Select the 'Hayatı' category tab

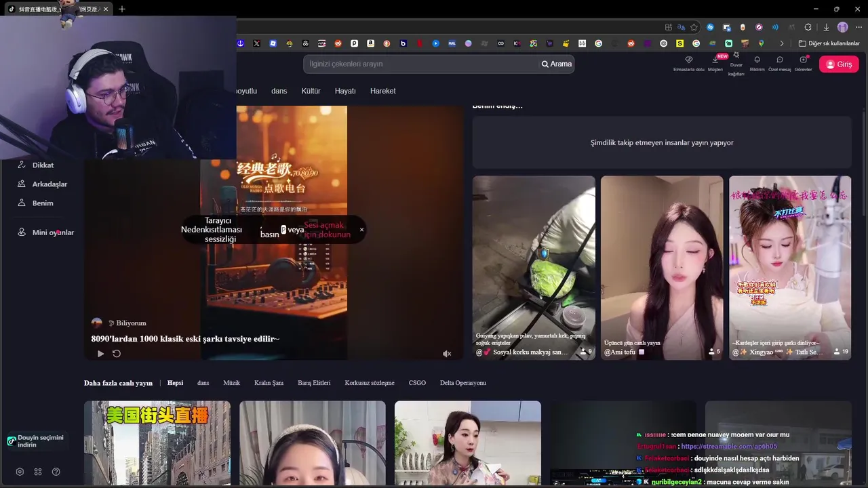coord(345,91)
